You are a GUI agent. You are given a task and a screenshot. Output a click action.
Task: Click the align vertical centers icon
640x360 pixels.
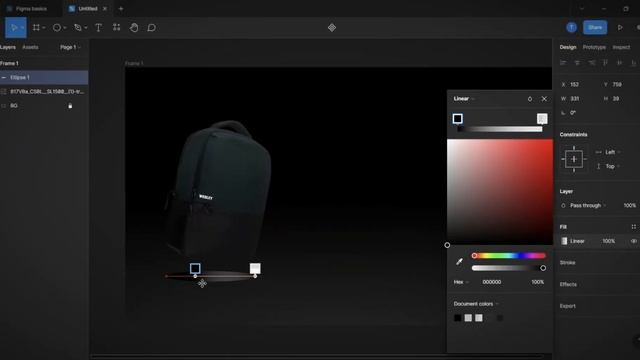620,63
